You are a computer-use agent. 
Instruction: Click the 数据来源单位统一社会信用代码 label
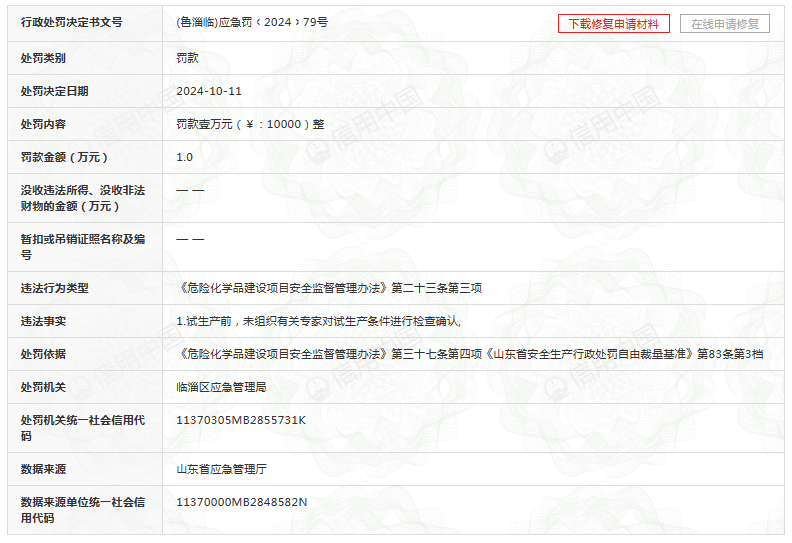(83, 510)
